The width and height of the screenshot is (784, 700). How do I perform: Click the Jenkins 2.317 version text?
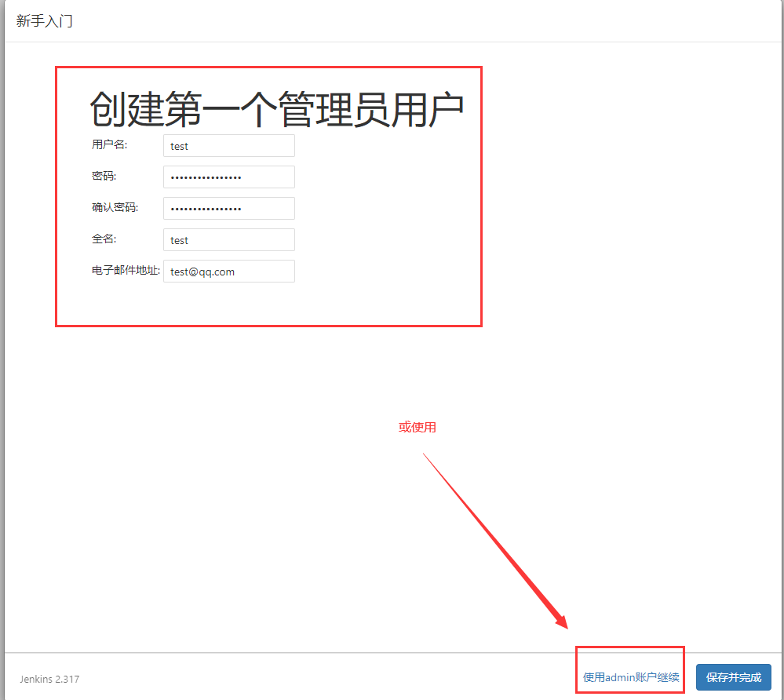49,679
